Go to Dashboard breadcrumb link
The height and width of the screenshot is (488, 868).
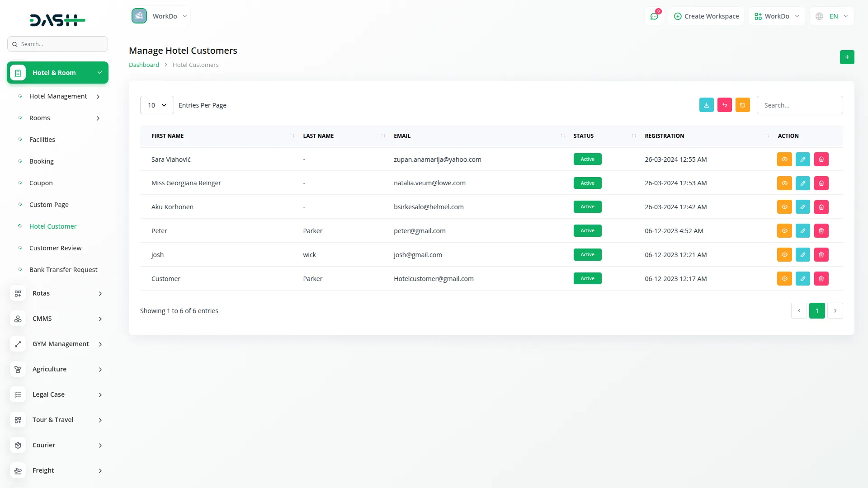tap(144, 65)
